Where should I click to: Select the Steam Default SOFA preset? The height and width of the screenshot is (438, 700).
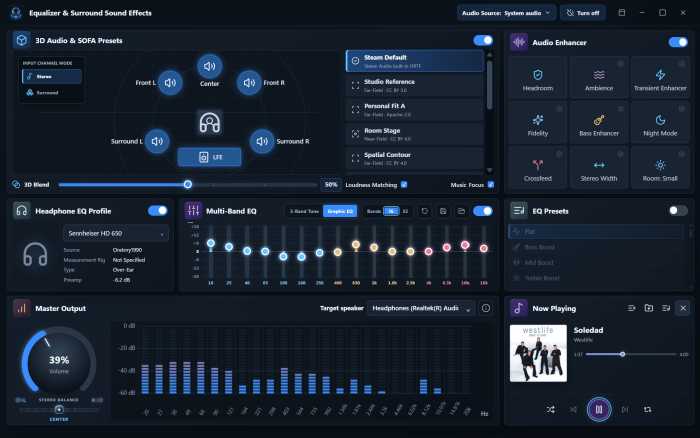(x=415, y=61)
